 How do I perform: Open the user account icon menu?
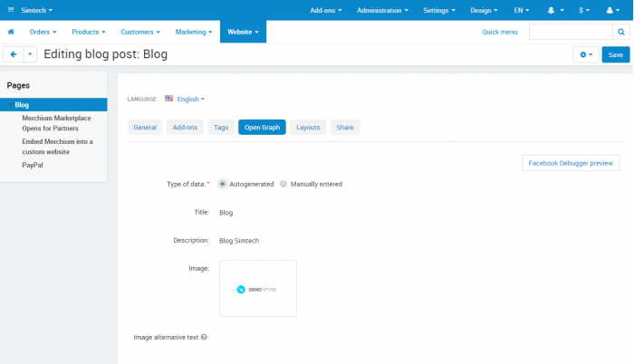tap(612, 10)
